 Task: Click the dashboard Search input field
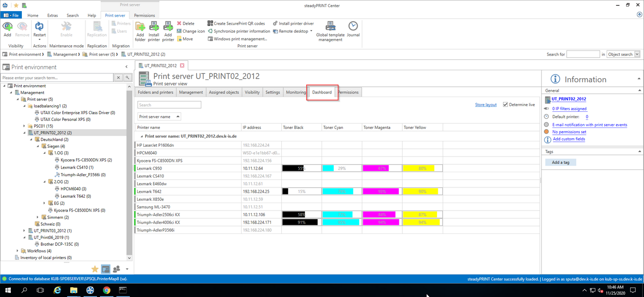tap(169, 105)
